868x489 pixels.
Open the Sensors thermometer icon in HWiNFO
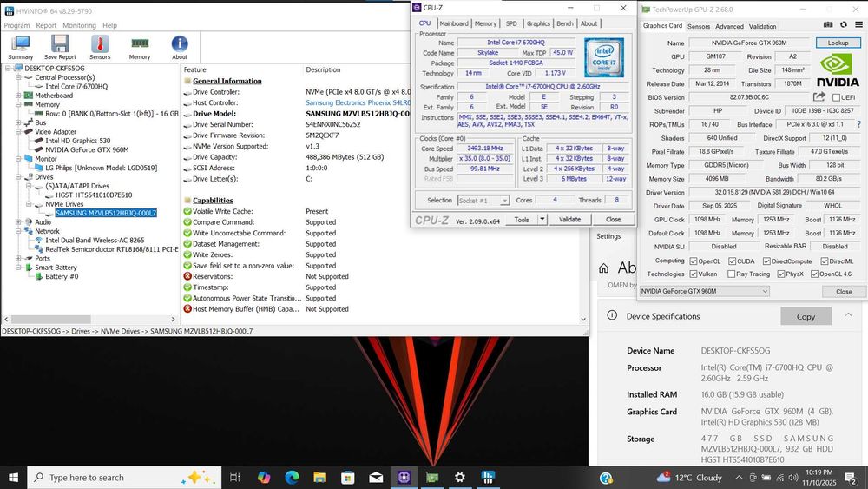100,47
